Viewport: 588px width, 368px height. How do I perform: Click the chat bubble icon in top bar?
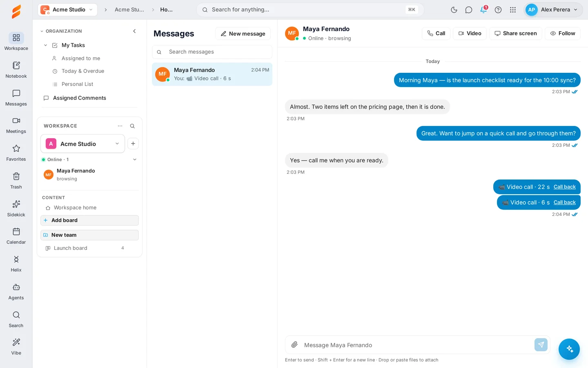469,10
